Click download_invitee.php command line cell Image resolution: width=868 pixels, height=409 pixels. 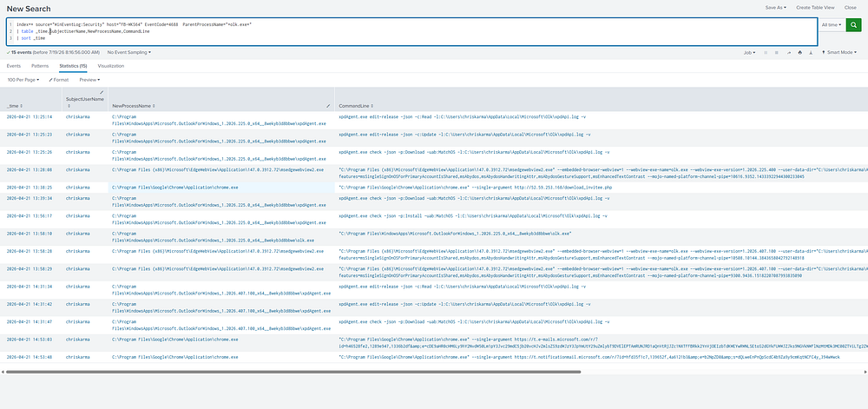click(476, 188)
